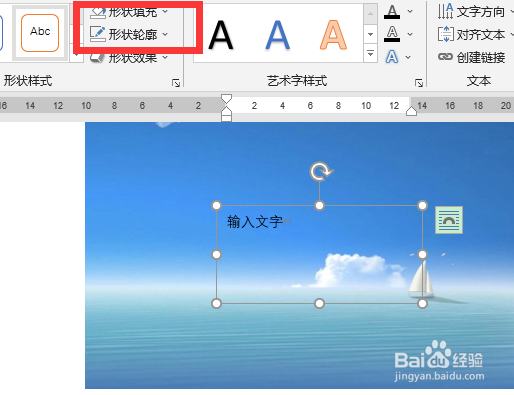The width and height of the screenshot is (514, 395).
Task: Select the orange outlined Abc shape style
Action: 40,33
